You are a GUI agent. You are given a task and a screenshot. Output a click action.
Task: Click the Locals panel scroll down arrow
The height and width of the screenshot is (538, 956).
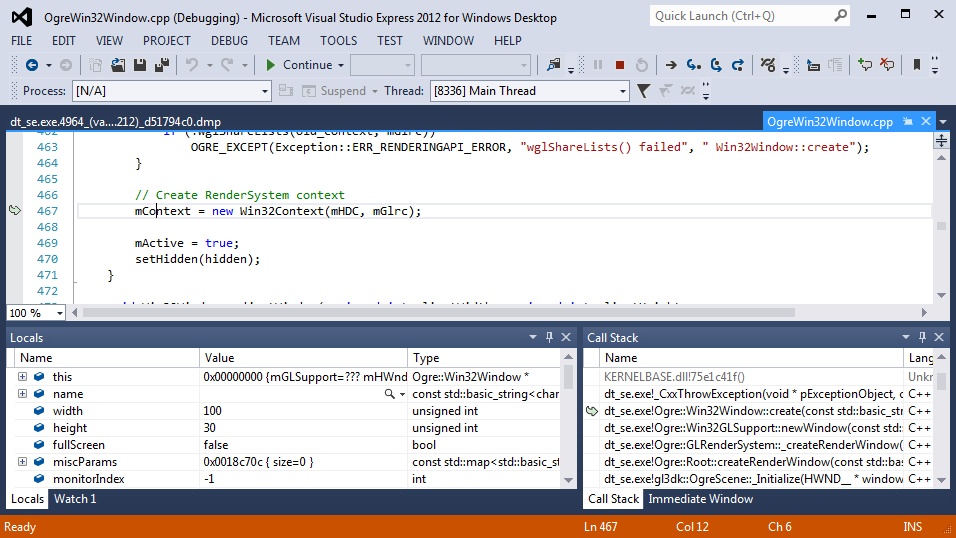coord(568,480)
